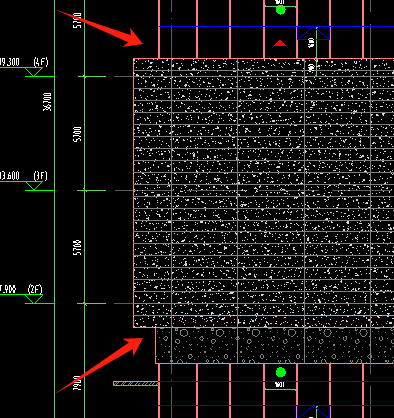Image resolution: width=394 pixels, height=418 pixels.
Task: Select the (3F) floor label text
Action: click(40, 176)
